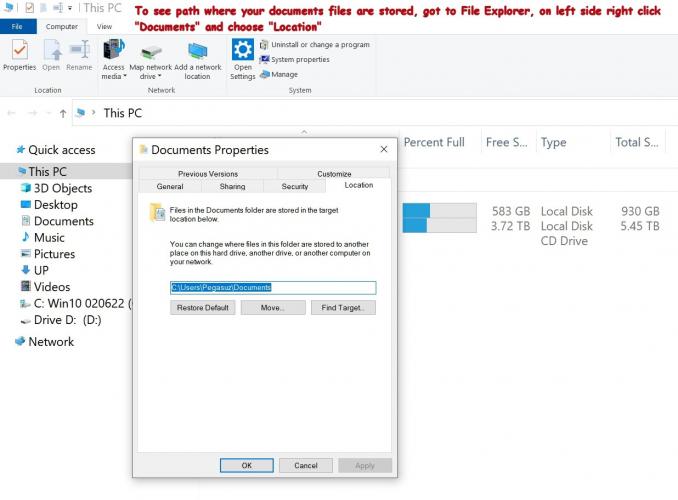This screenshot has width=678, height=500.
Task: Select Network in navigation pane
Action: tap(51, 342)
